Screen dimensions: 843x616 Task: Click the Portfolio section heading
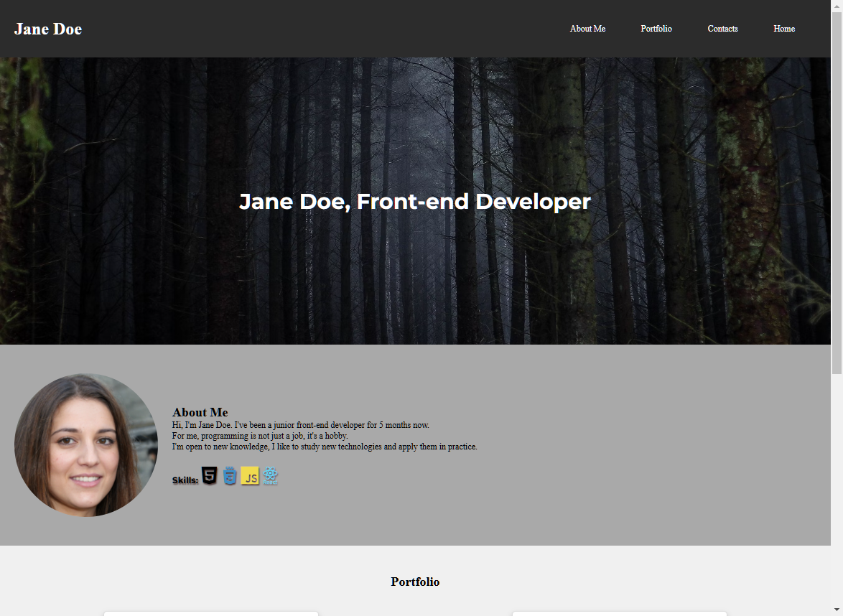415,582
